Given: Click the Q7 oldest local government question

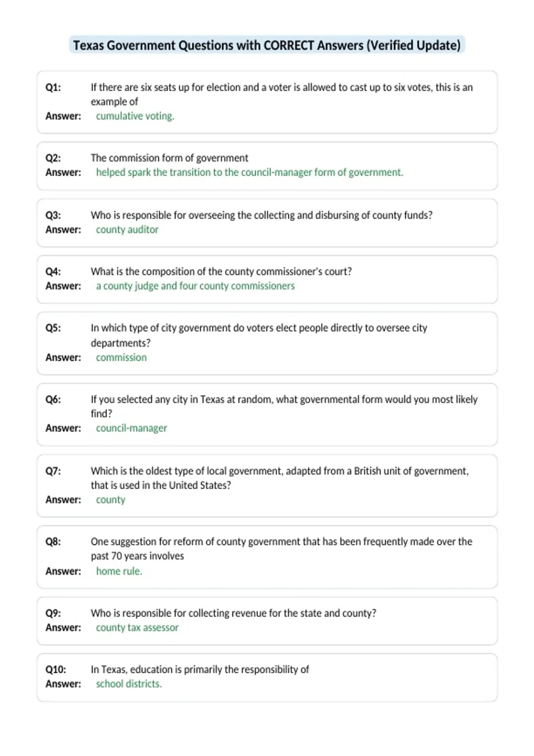Looking at the screenshot, I should [x=280, y=478].
